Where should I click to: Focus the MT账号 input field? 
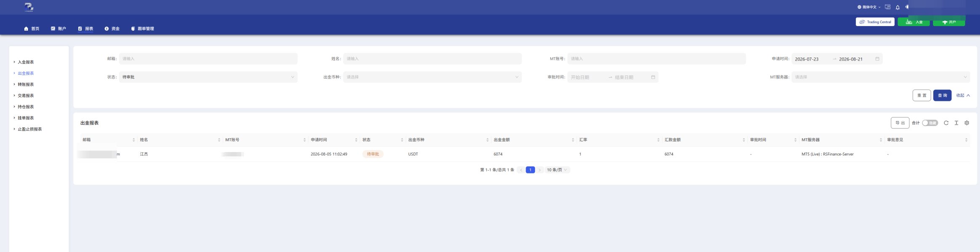(657, 59)
